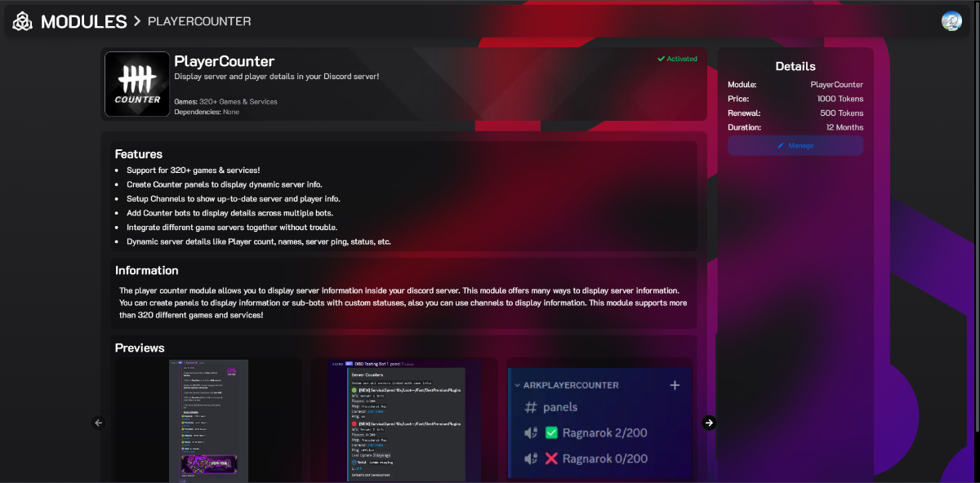
Task: Open the Server Counters preview image
Action: click(403, 420)
